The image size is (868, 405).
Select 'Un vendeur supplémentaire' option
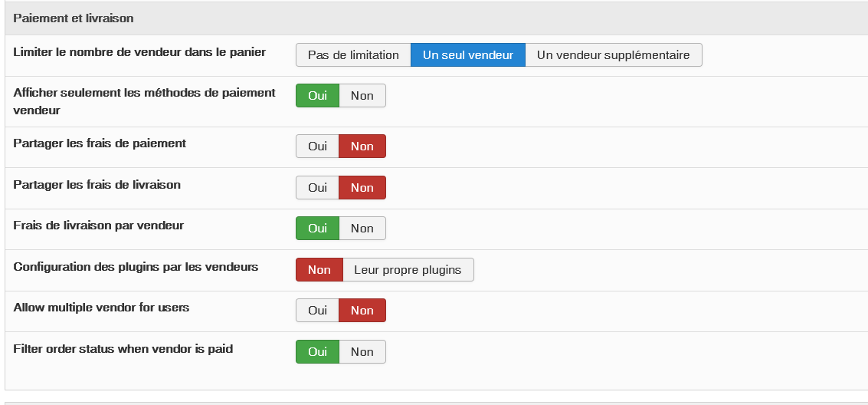pos(613,55)
